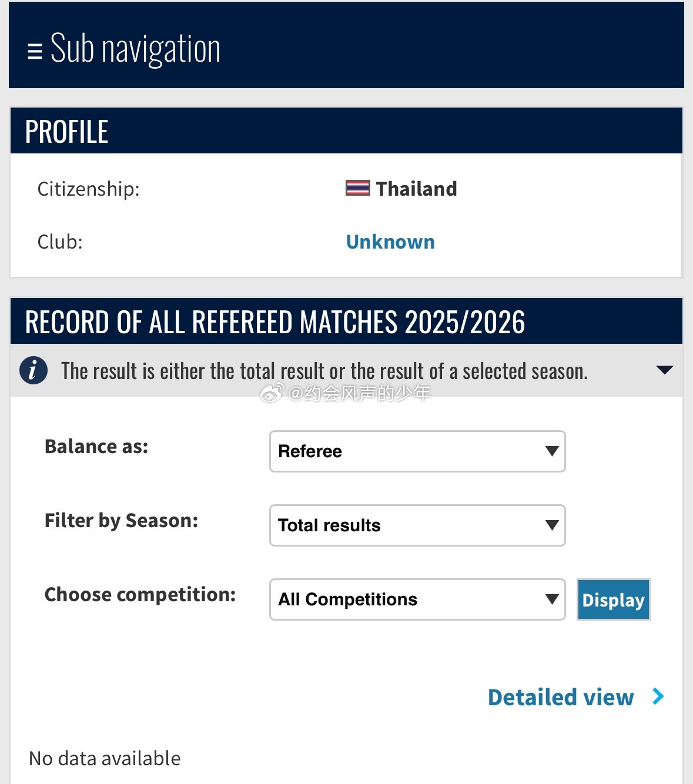Click the Choose competition label
The width and height of the screenshot is (693, 784).
pyautogui.click(x=140, y=595)
